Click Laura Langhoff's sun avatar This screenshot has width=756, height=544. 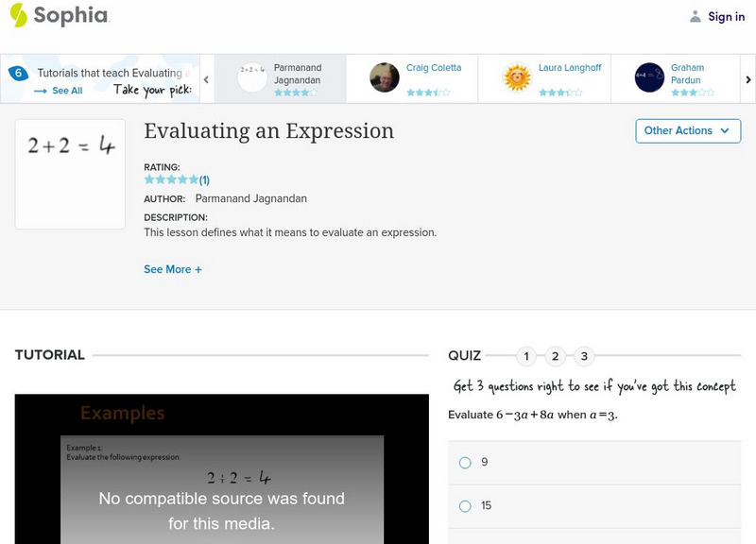pos(517,77)
